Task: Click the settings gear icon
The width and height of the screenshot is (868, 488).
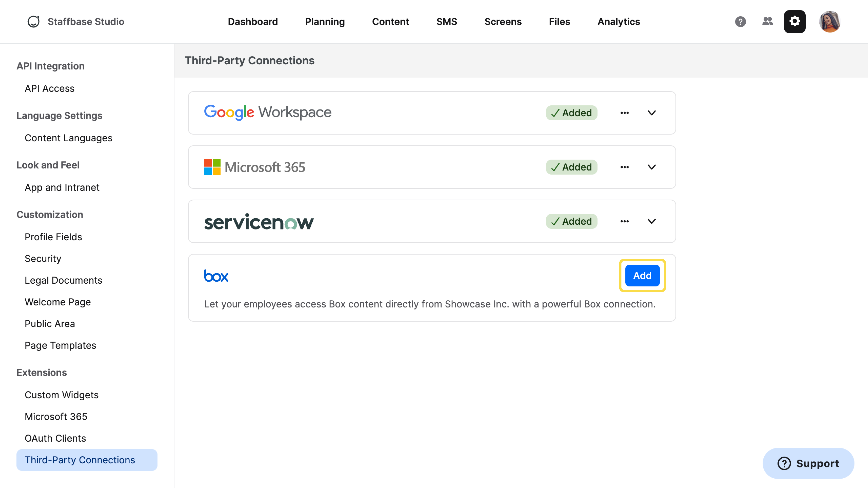Action: point(795,22)
